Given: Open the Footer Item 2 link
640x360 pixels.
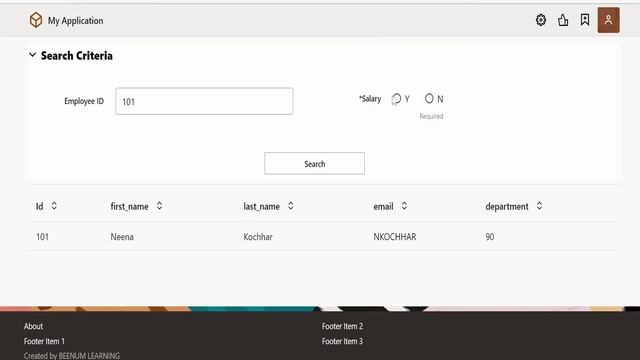Looking at the screenshot, I should 342,326.
